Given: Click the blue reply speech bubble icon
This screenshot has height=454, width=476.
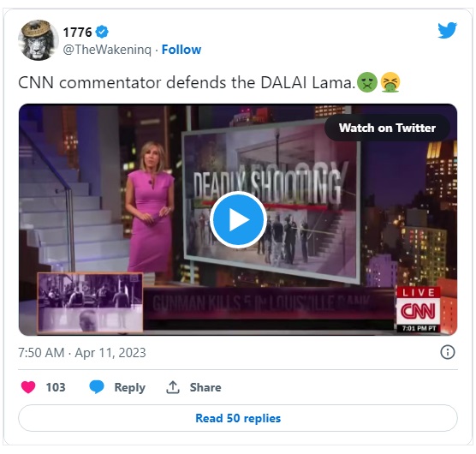Looking at the screenshot, I should [97, 387].
